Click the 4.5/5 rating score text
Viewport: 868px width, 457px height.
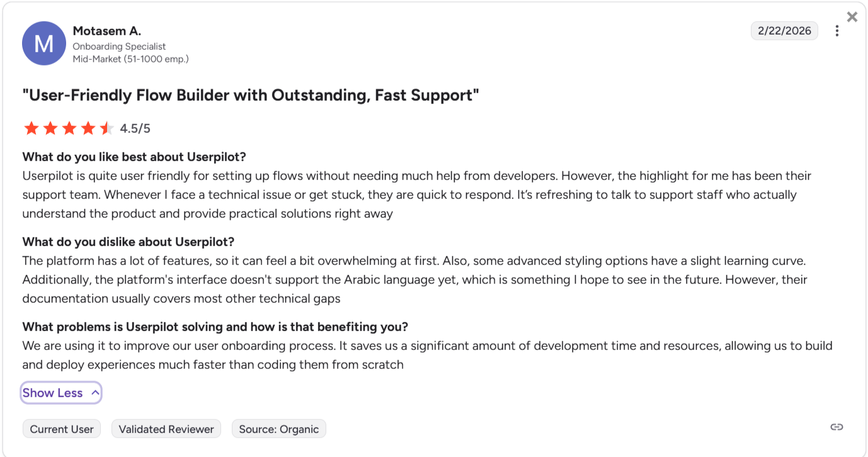tap(135, 129)
